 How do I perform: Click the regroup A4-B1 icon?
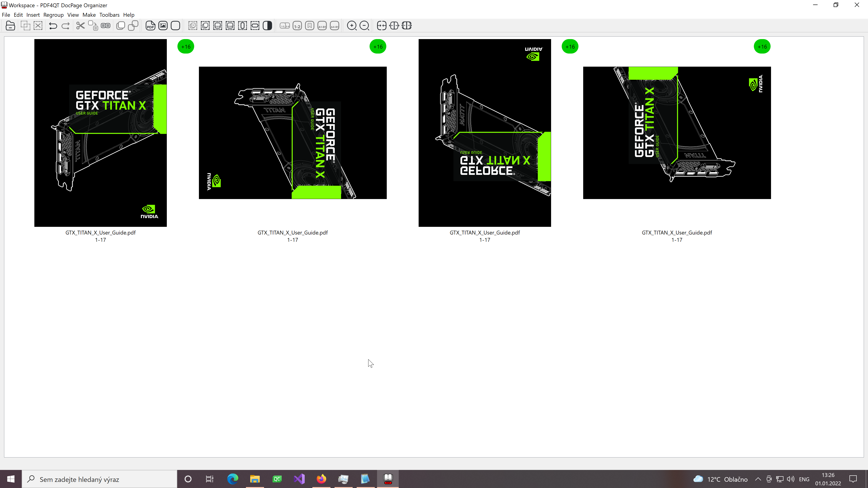click(335, 26)
